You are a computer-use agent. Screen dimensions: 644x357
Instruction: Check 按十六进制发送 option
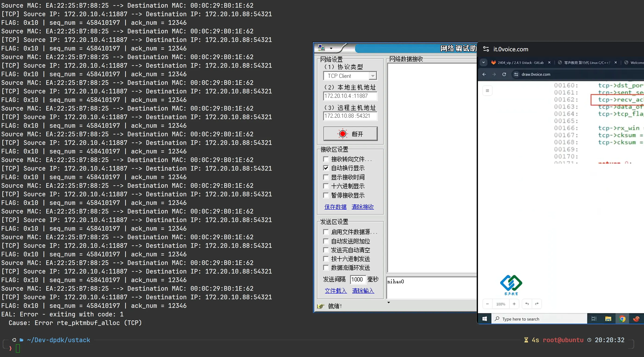(326, 259)
